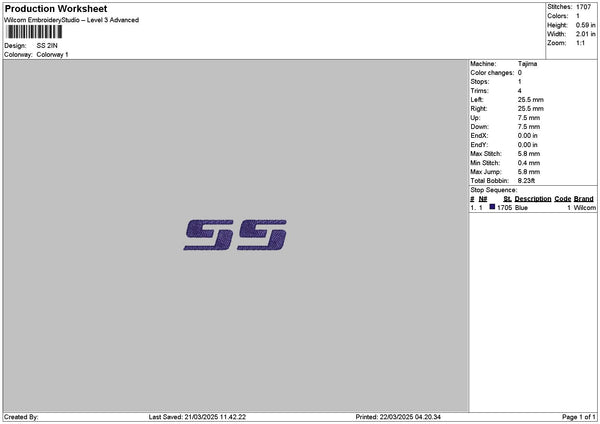The width and height of the screenshot is (600, 424).
Task: Click the colorway value 'Colorway 1'
Action: pyautogui.click(x=52, y=55)
